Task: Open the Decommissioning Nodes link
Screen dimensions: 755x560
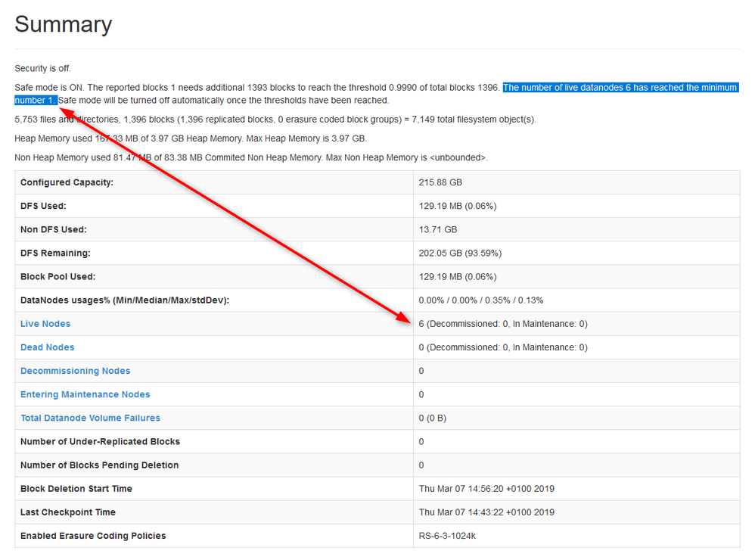Action: click(75, 371)
